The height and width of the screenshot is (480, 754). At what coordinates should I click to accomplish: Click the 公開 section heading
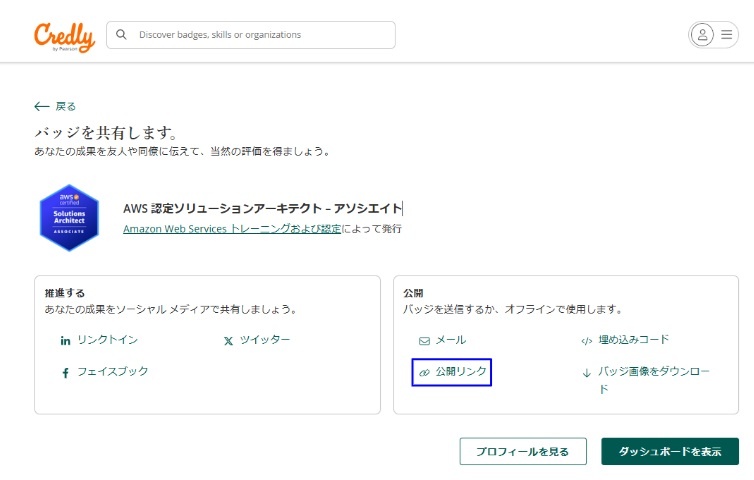413,293
